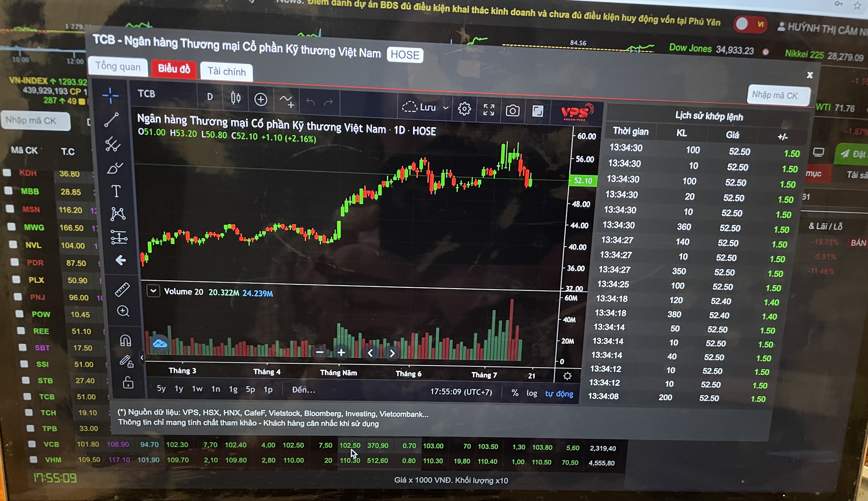Activate the zoom in tool
This screenshot has width=868, height=501.
[x=123, y=311]
